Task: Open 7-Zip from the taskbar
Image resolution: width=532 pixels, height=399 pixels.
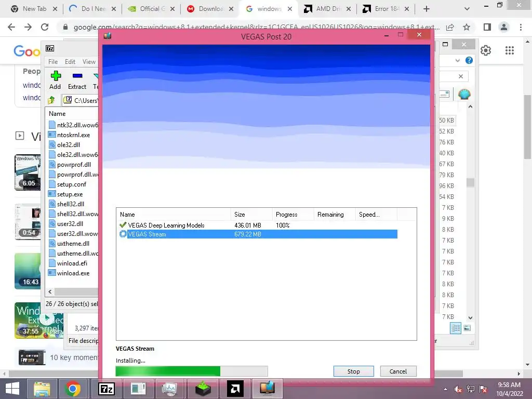Action: pyautogui.click(x=106, y=389)
